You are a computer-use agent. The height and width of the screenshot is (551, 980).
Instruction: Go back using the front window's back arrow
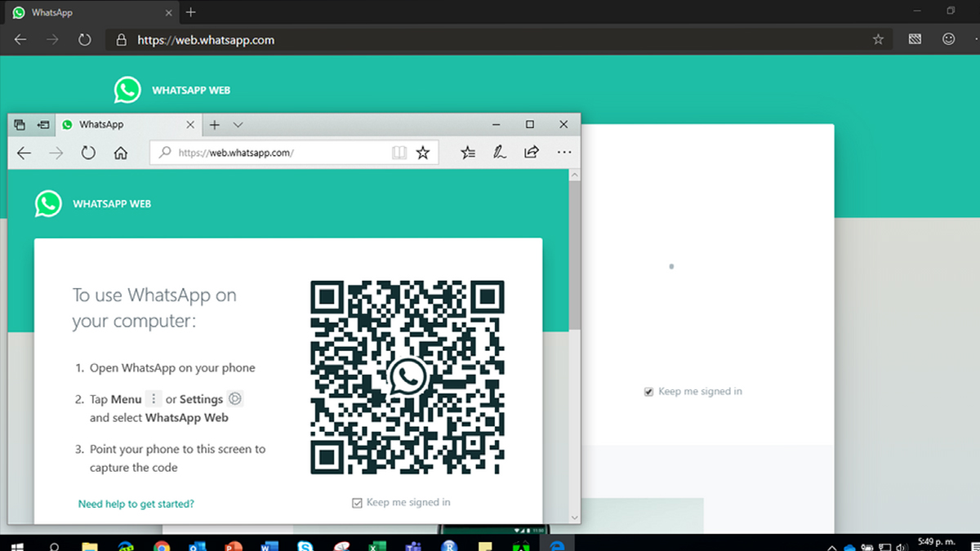pos(24,153)
